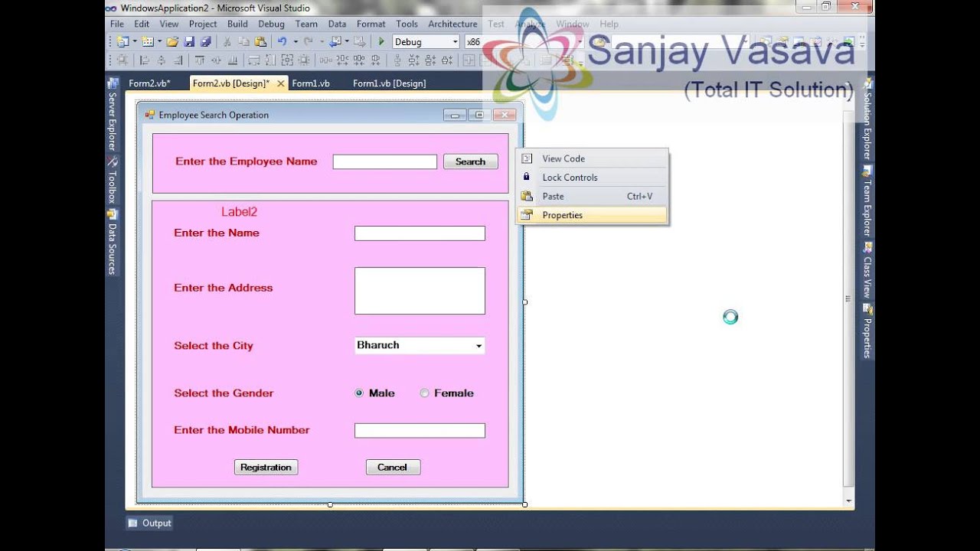Click the Size to Grid icon
The image size is (980, 551).
click(x=304, y=60)
